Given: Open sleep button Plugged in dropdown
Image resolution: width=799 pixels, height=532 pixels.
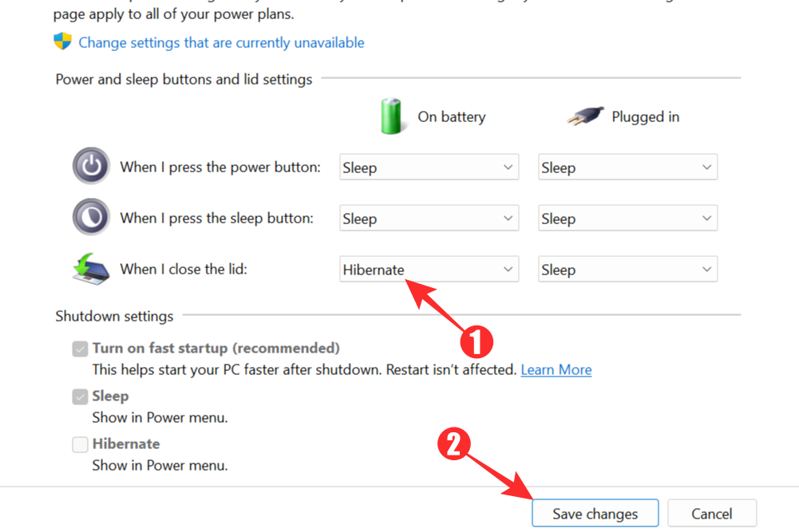Looking at the screenshot, I should [627, 219].
